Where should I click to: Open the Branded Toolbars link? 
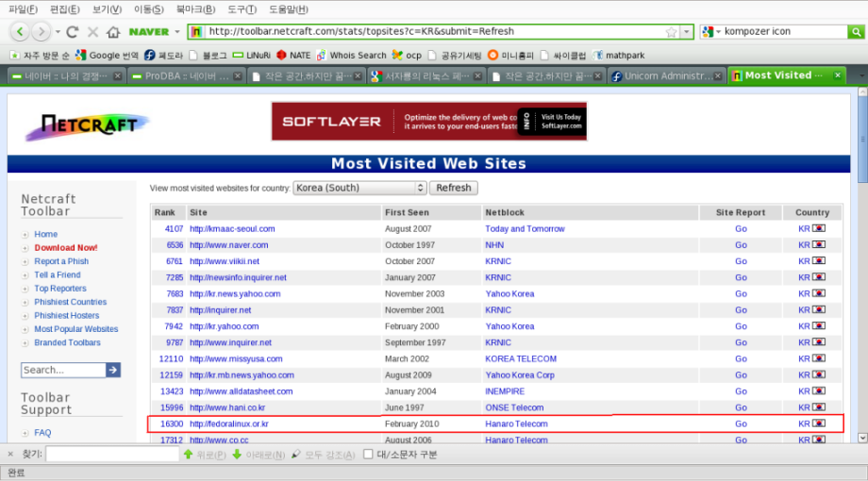(68, 342)
